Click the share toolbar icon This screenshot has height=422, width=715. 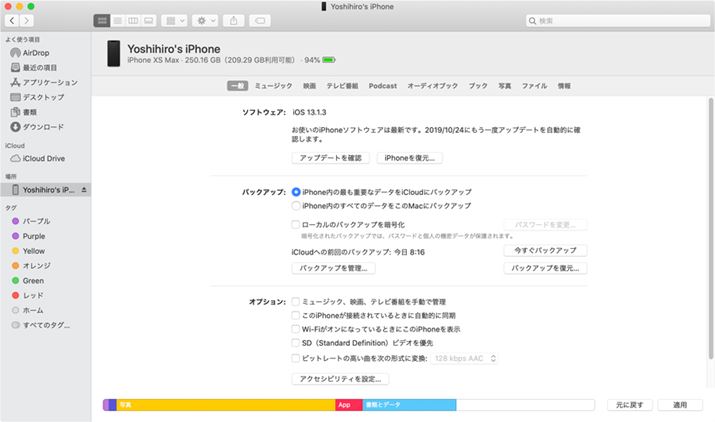(x=233, y=21)
